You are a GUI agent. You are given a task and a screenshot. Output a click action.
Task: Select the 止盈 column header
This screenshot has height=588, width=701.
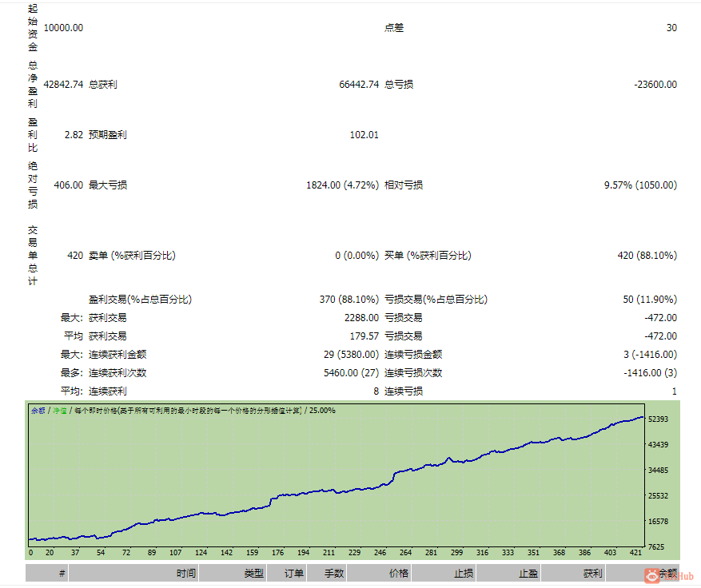click(x=508, y=574)
